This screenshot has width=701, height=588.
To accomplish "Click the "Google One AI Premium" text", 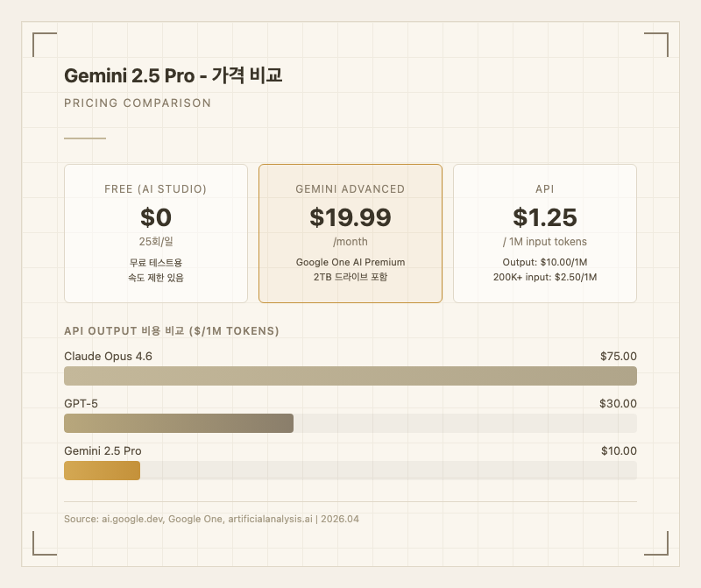I will click(x=350, y=262).
